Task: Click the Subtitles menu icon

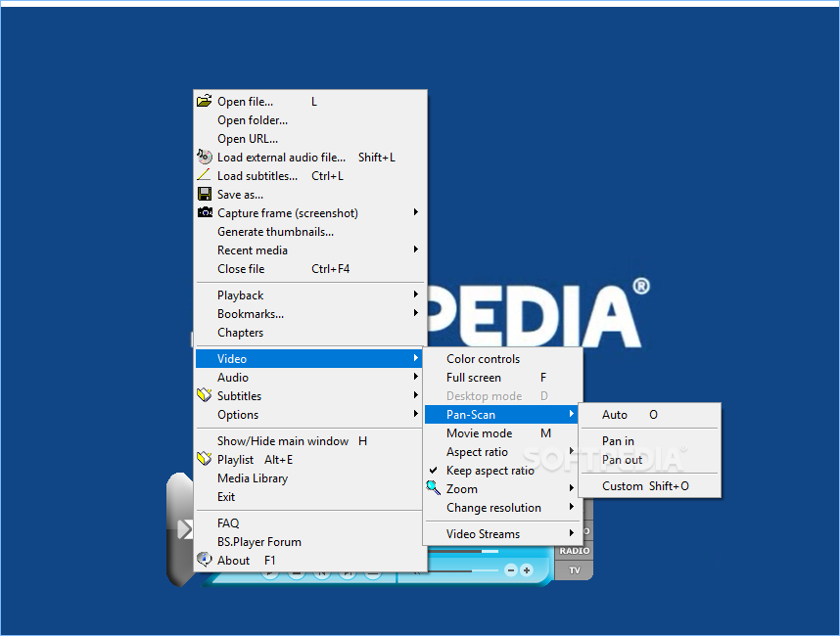Action: coord(204,395)
